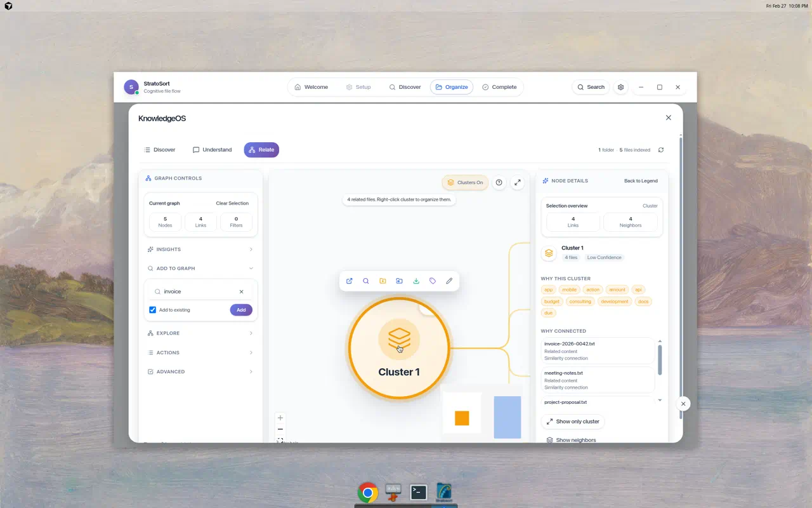Click the open-external icon in cluster toolbar
Image resolution: width=812 pixels, height=508 pixels.
[x=350, y=281]
